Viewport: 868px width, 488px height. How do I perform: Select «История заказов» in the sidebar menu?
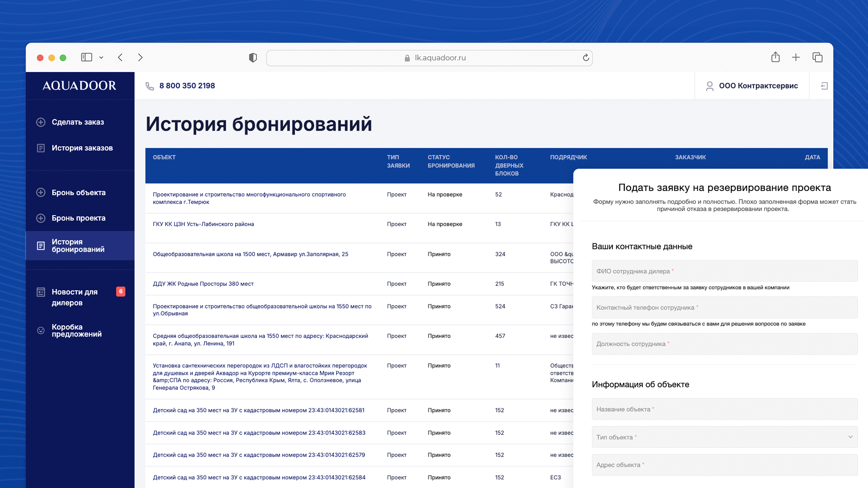coord(82,148)
